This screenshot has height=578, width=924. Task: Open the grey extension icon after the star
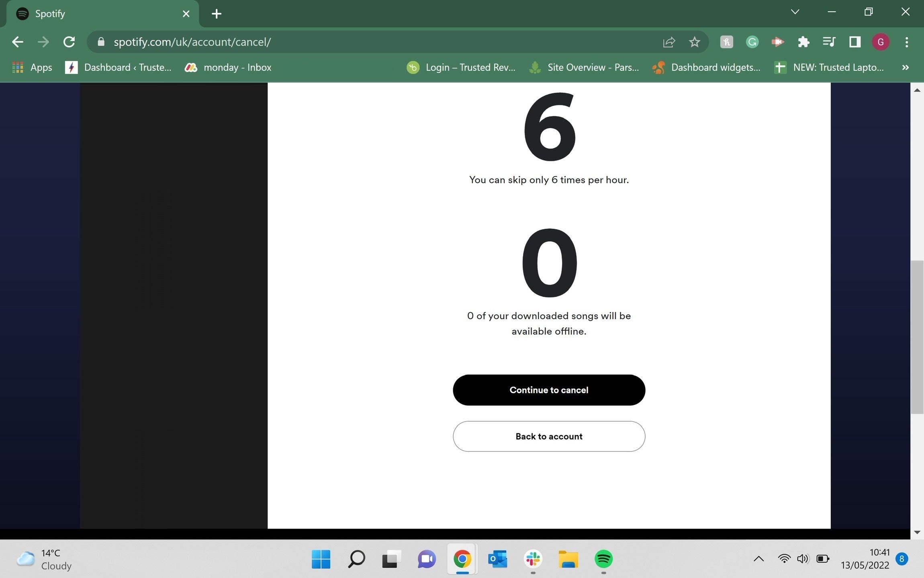[726, 42]
